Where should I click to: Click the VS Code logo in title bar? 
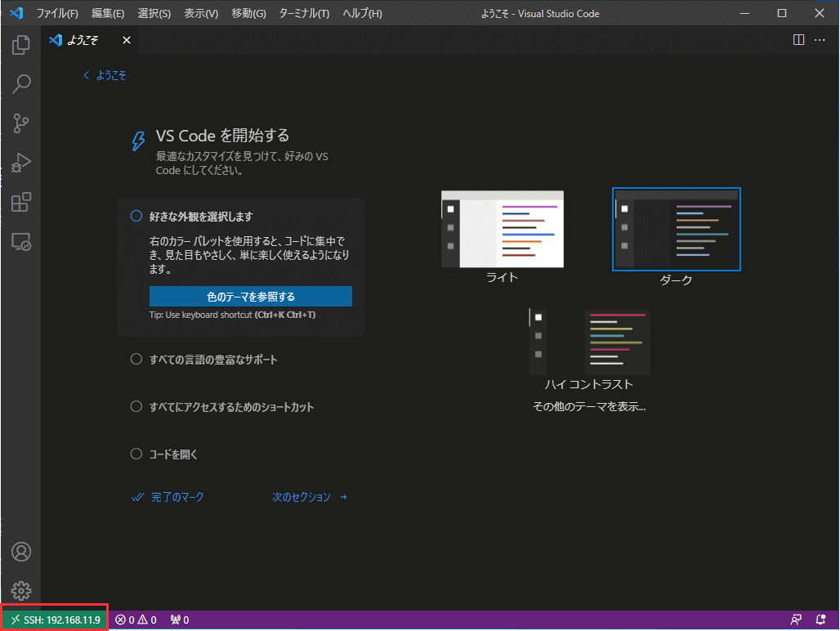coord(16,13)
